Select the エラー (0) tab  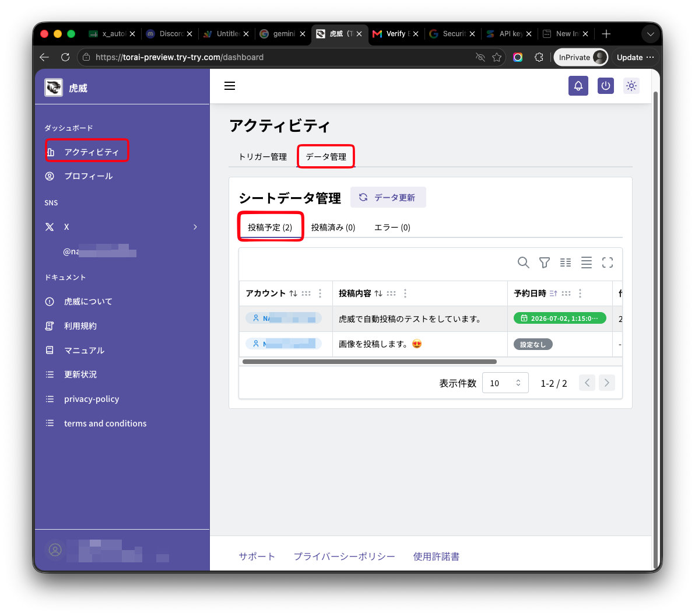click(x=392, y=227)
